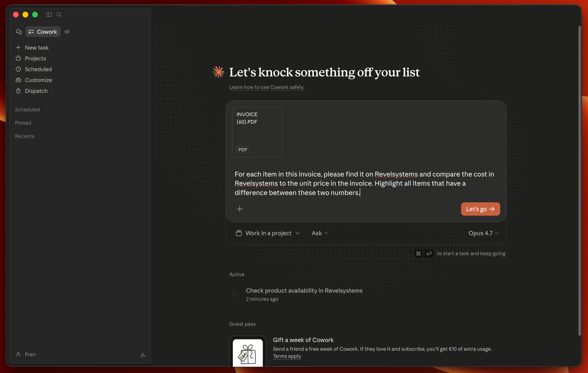Open Dispatch in the sidebar
Image resolution: width=588 pixels, height=373 pixels.
pyautogui.click(x=36, y=91)
